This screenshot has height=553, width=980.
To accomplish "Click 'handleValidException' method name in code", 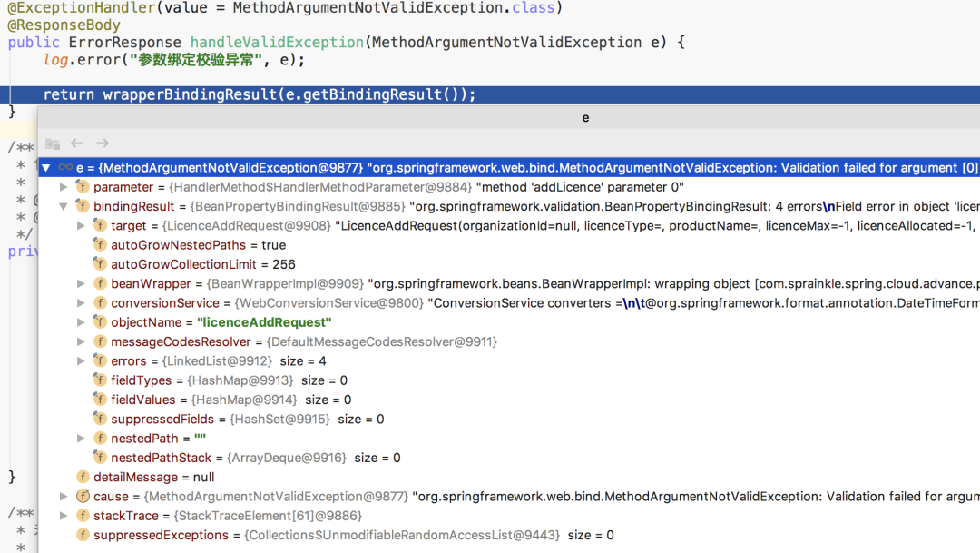I will tap(277, 43).
